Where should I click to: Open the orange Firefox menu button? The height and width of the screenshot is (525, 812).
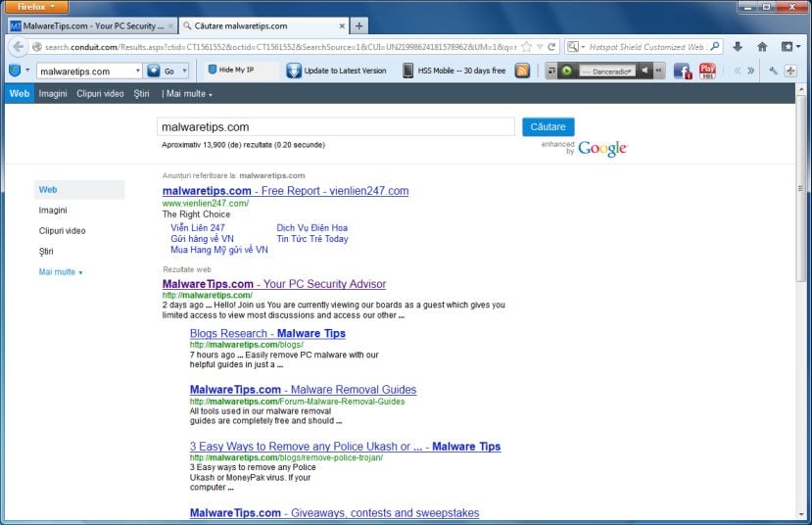pos(36,7)
